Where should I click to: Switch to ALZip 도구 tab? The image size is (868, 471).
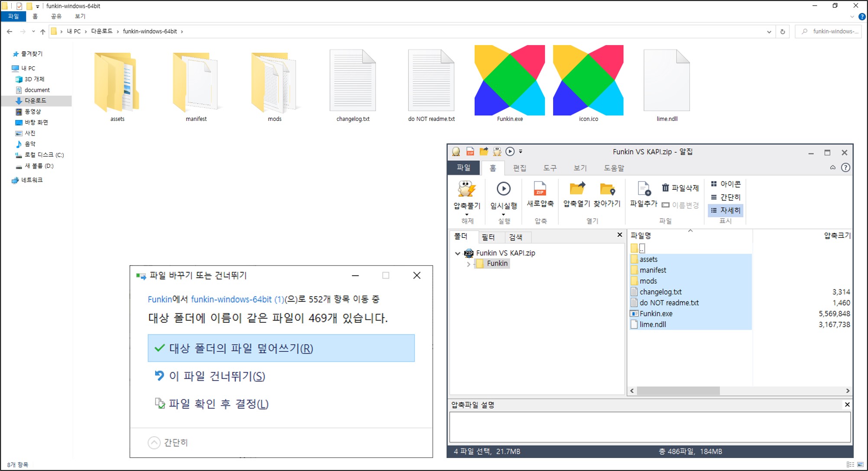coord(550,168)
